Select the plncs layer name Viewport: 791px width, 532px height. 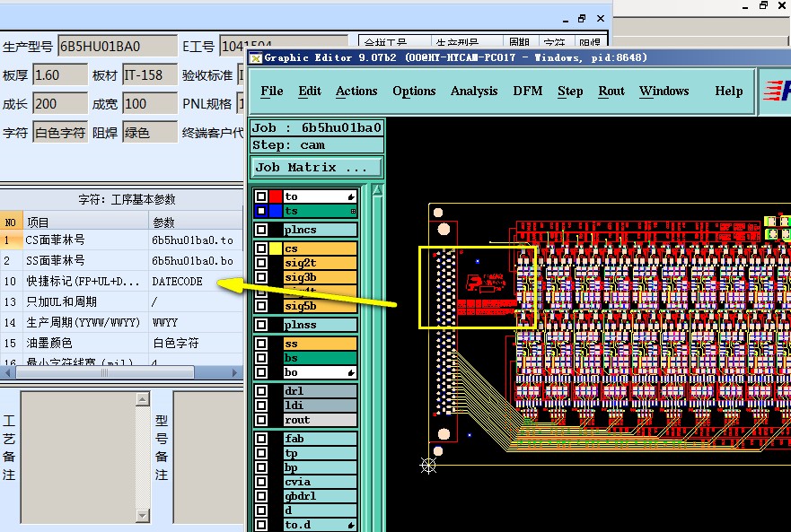coord(321,230)
